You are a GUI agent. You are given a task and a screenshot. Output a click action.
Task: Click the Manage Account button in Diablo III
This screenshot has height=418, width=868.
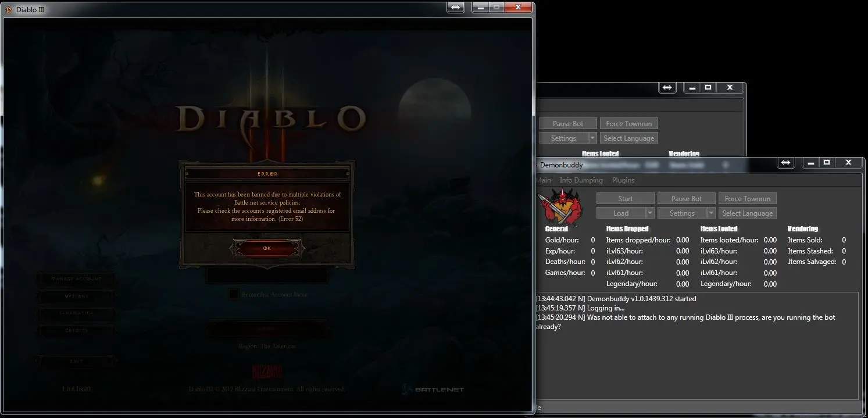tap(76, 279)
